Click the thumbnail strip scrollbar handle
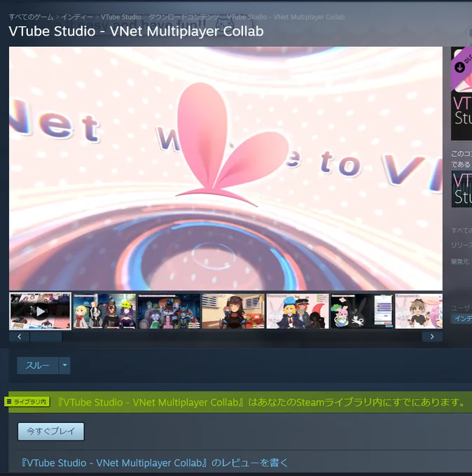Viewport: 472px width, 476px height. (46, 337)
